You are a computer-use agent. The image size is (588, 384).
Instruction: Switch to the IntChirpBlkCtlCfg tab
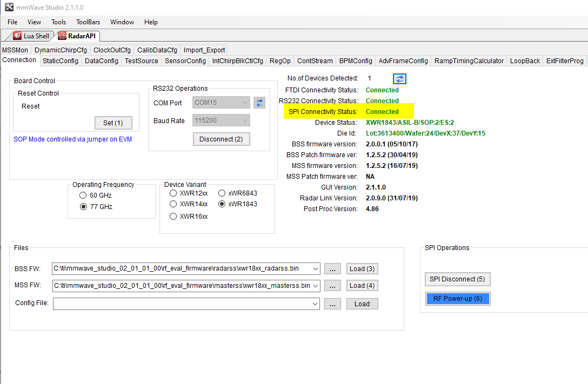click(237, 60)
